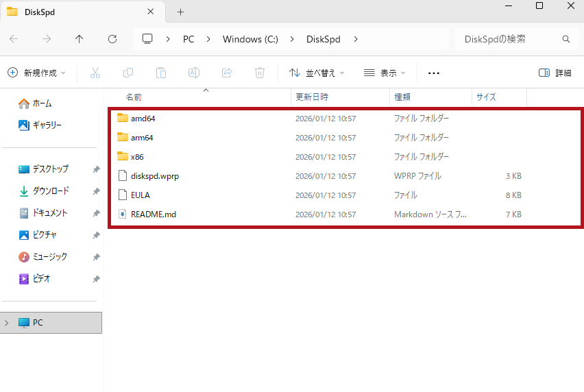
Task: Open the more options ellipsis menu
Action: coord(433,73)
